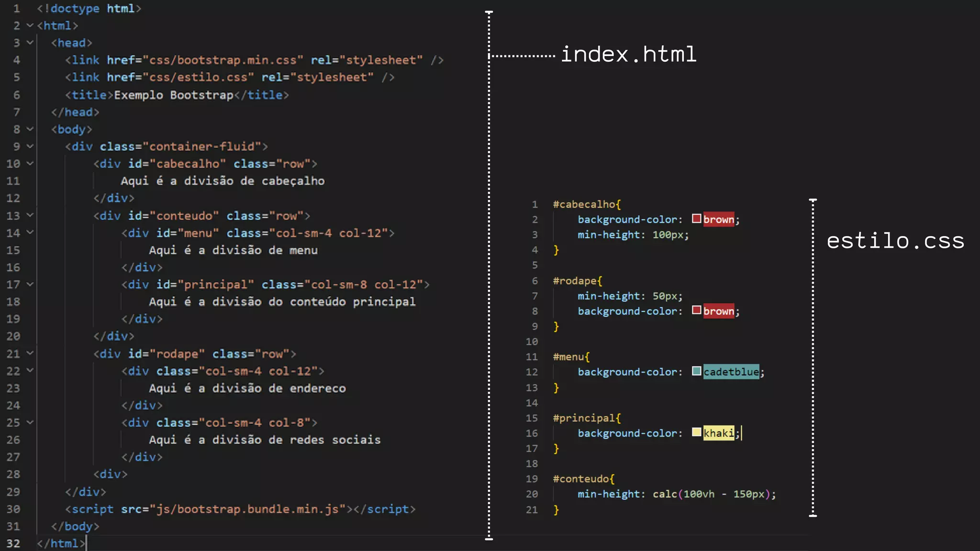Click the cadetblue color value text
Image resolution: width=980 pixels, height=551 pixels.
[731, 372]
